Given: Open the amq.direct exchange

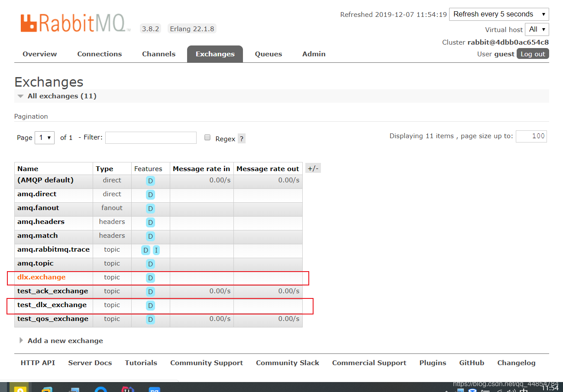Looking at the screenshot, I should (37, 194).
